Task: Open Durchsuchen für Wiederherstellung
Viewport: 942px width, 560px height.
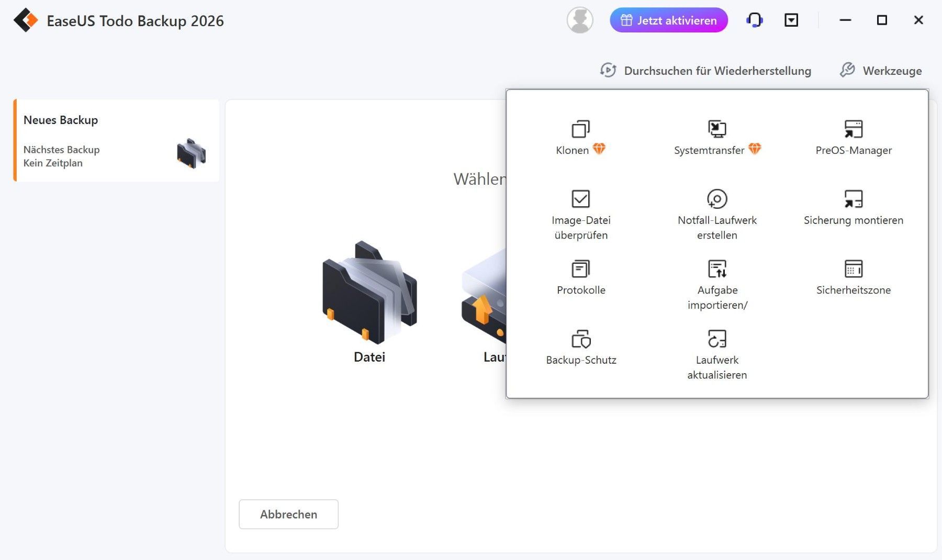Action: [705, 71]
